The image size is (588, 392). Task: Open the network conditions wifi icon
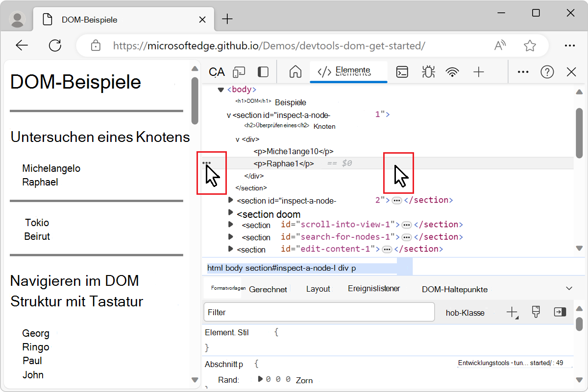[x=452, y=71]
